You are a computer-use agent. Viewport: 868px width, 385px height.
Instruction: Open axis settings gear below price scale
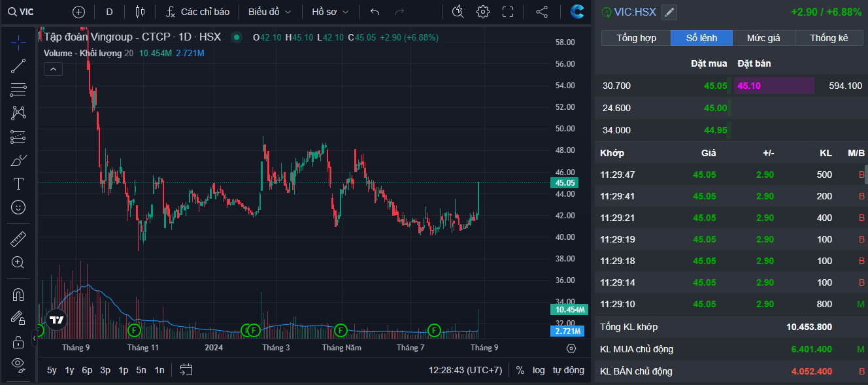coord(571,348)
